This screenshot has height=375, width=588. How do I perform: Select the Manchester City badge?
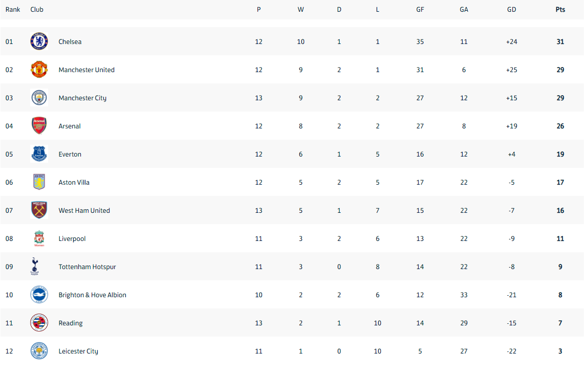pyautogui.click(x=39, y=98)
